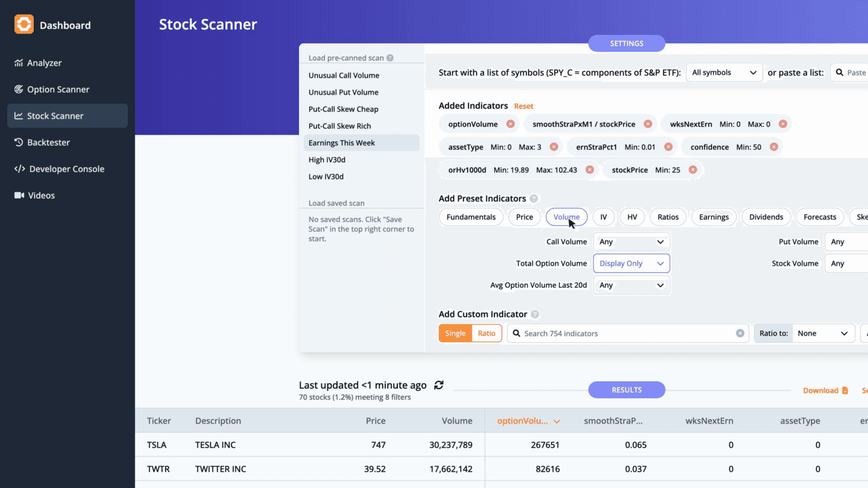
Task: Open the Earnings preset tab
Action: [714, 217]
